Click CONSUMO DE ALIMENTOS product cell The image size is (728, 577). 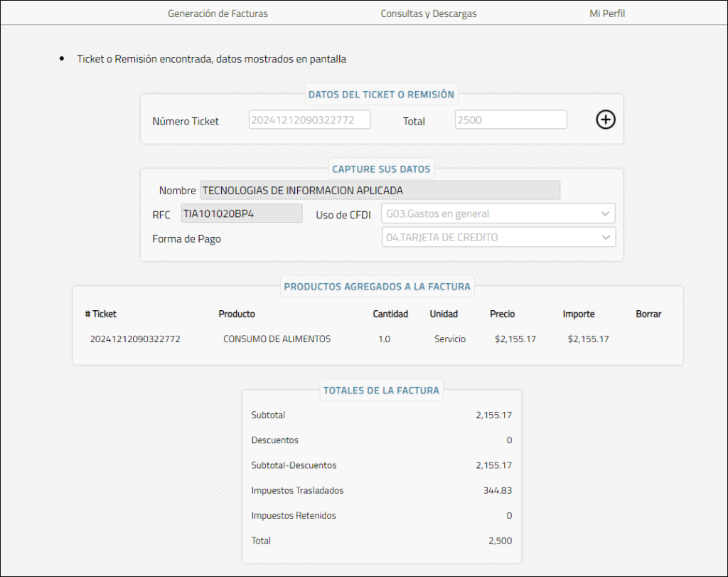coord(277,339)
